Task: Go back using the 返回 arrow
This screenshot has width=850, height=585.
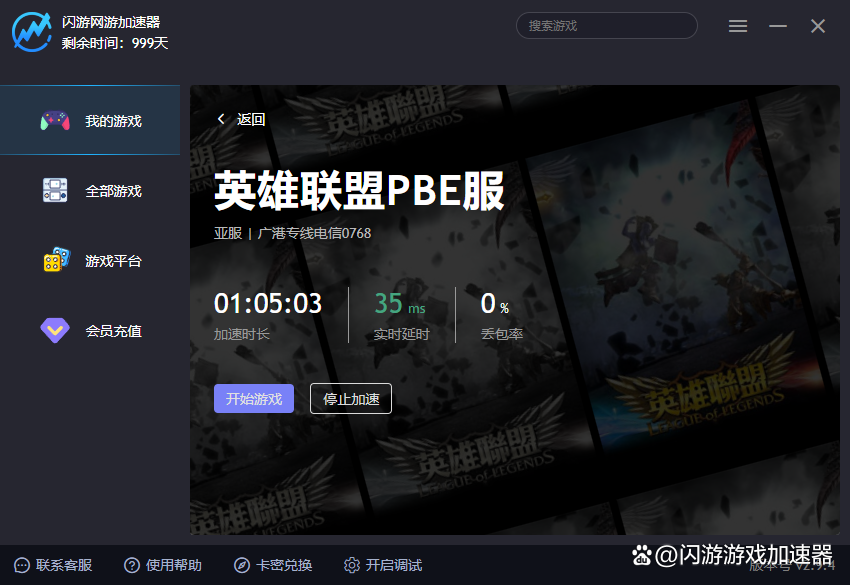Action: click(241, 120)
